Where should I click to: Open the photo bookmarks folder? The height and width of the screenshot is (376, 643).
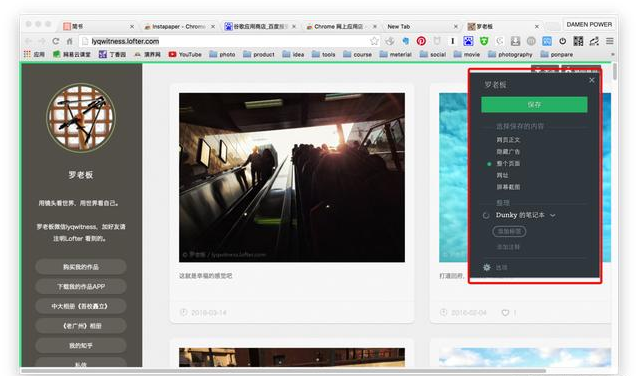click(222, 54)
